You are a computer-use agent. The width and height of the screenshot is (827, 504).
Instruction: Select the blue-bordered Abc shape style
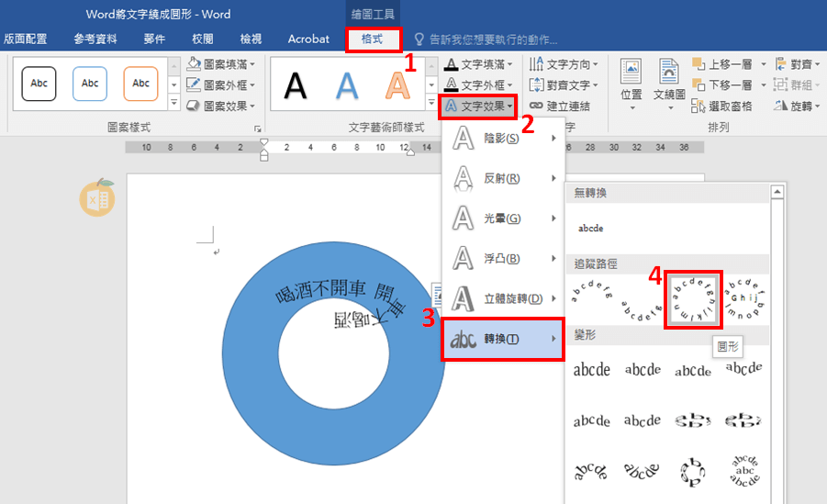(90, 84)
